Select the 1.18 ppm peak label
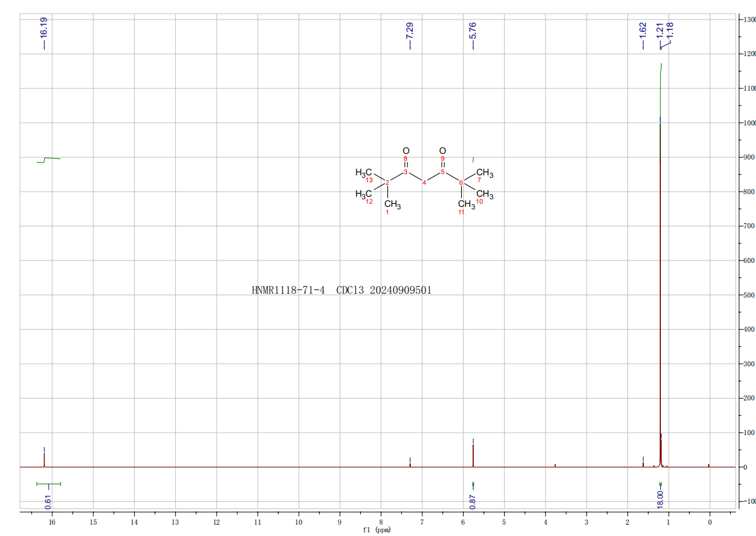 pyautogui.click(x=670, y=29)
